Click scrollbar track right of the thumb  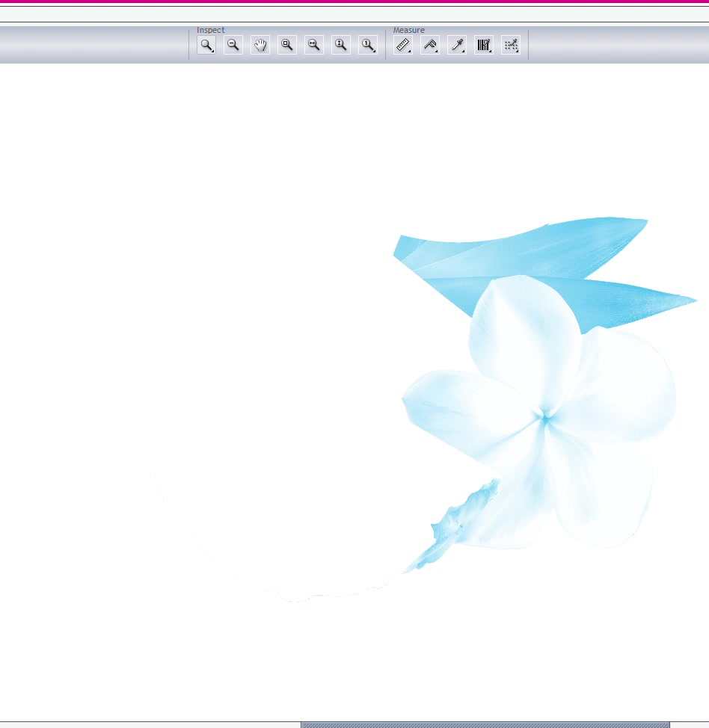point(688,724)
